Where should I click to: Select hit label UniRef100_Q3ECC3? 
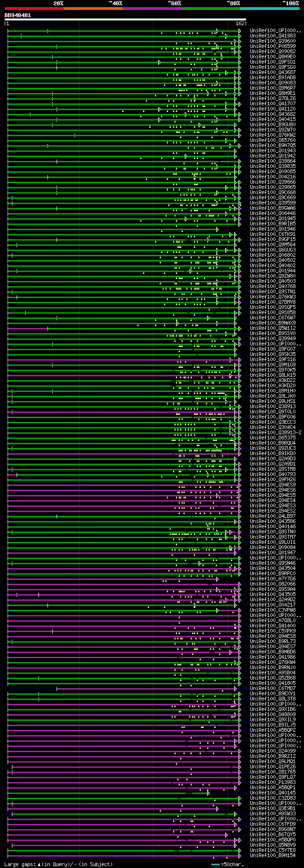[273, 422]
